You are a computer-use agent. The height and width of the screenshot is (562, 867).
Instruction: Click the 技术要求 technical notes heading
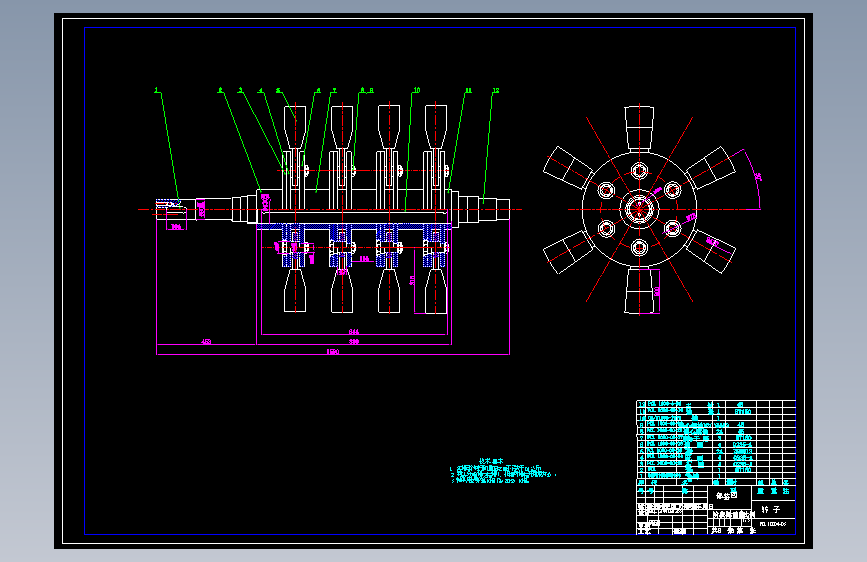pyautogui.click(x=491, y=461)
